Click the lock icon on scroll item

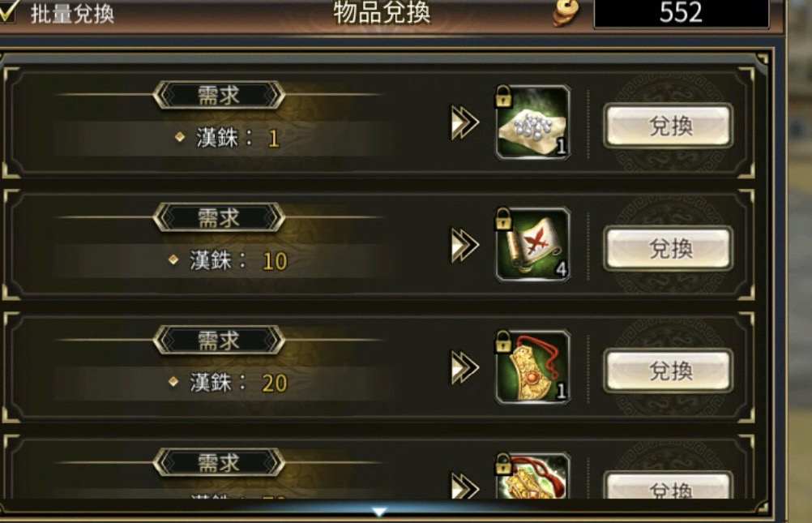tap(503, 218)
